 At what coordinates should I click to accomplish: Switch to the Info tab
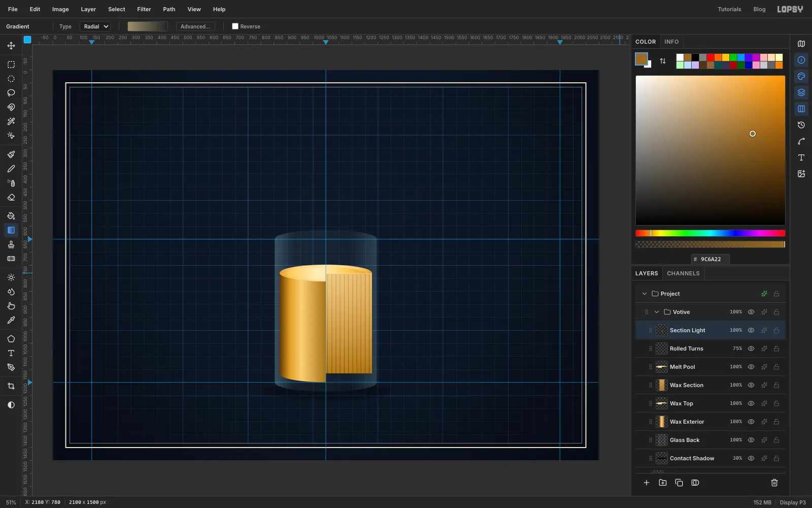point(671,42)
